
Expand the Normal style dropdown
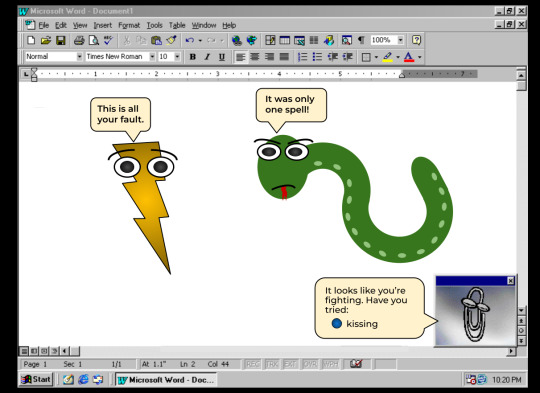[x=80, y=56]
